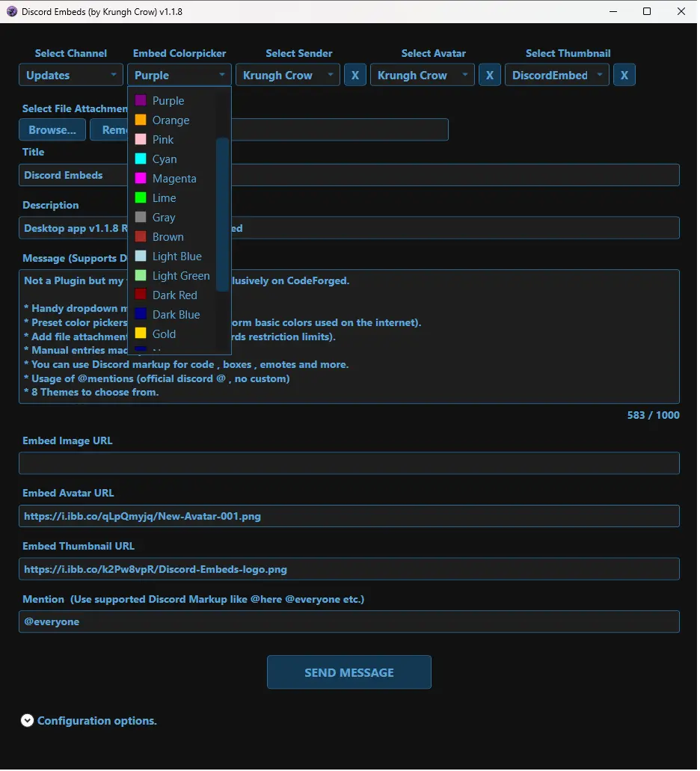Choose Orange from the color list
The width and height of the screenshot is (700, 771).
tap(171, 120)
